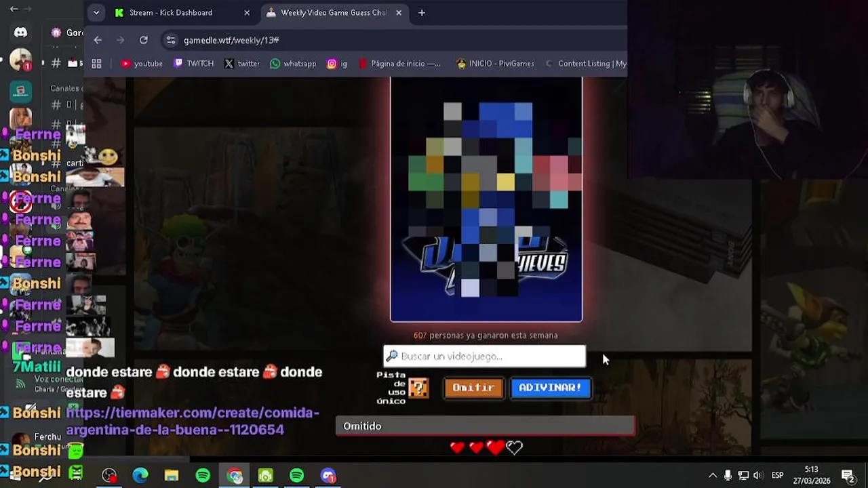Open the ig Instagram bookmark
The height and width of the screenshot is (488, 868).
tap(337, 64)
